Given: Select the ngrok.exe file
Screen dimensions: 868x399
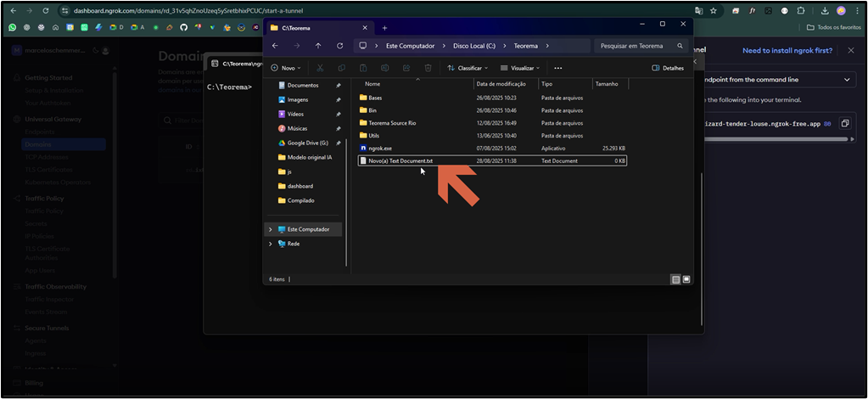Looking at the screenshot, I should click(x=493, y=149).
